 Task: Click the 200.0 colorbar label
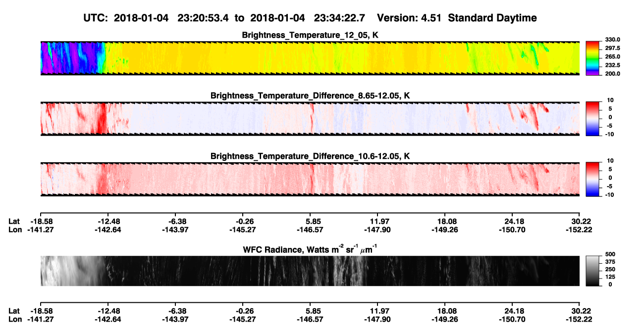pos(613,73)
